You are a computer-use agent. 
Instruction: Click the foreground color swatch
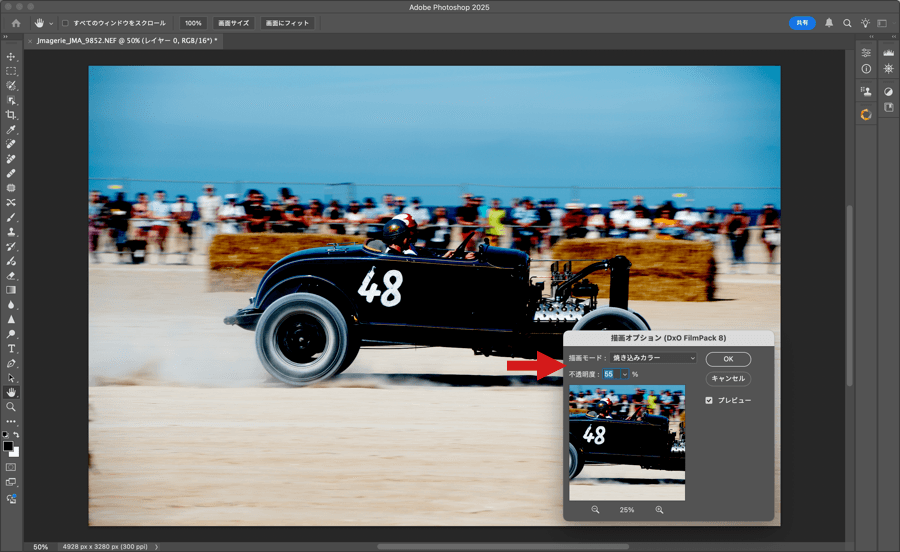pos(8,446)
